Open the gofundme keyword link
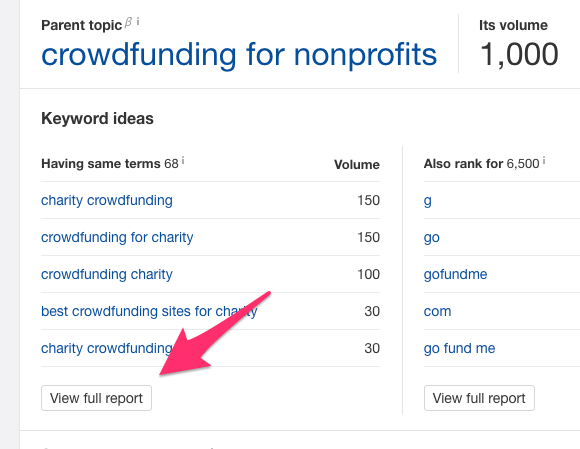The height and width of the screenshot is (449, 580). pyautogui.click(x=455, y=274)
